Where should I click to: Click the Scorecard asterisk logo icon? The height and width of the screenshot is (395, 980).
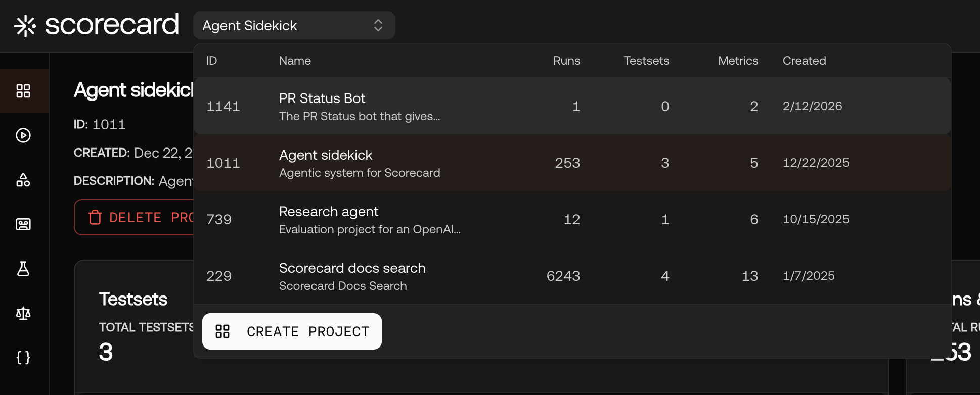coord(25,26)
